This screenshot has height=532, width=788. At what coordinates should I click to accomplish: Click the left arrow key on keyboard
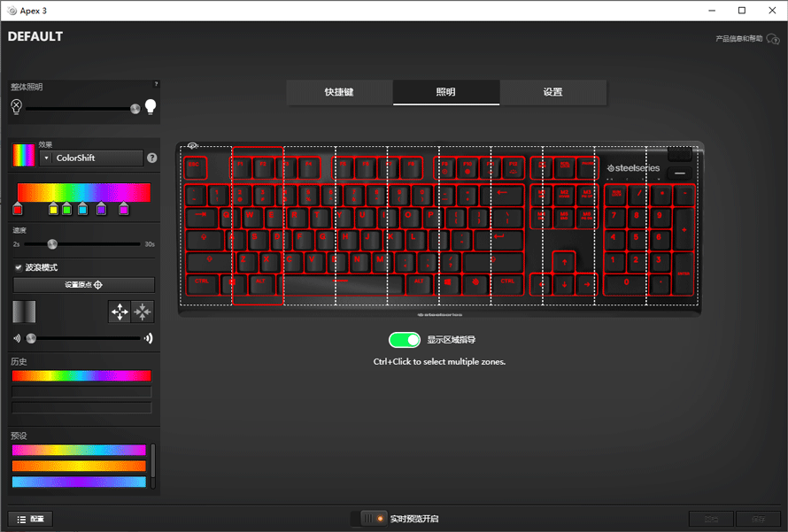541,284
